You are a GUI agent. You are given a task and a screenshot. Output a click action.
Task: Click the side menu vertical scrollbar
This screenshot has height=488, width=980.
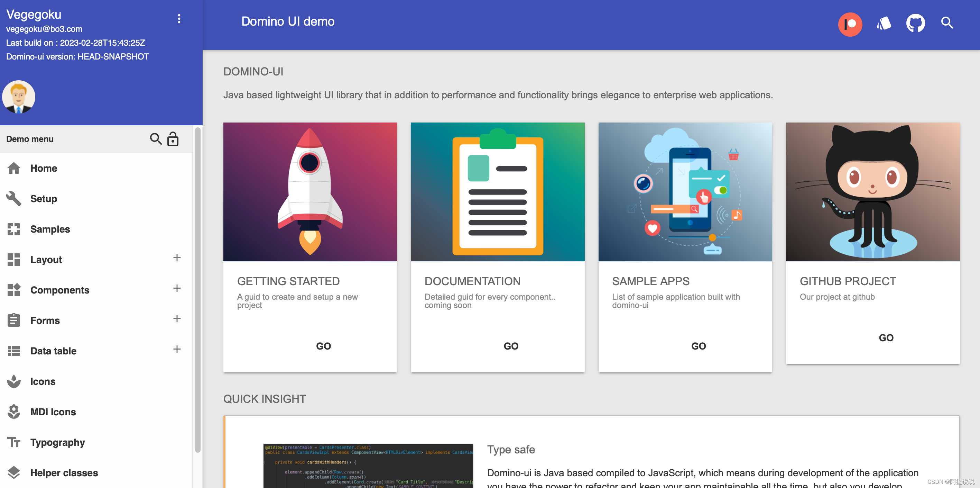point(197,290)
